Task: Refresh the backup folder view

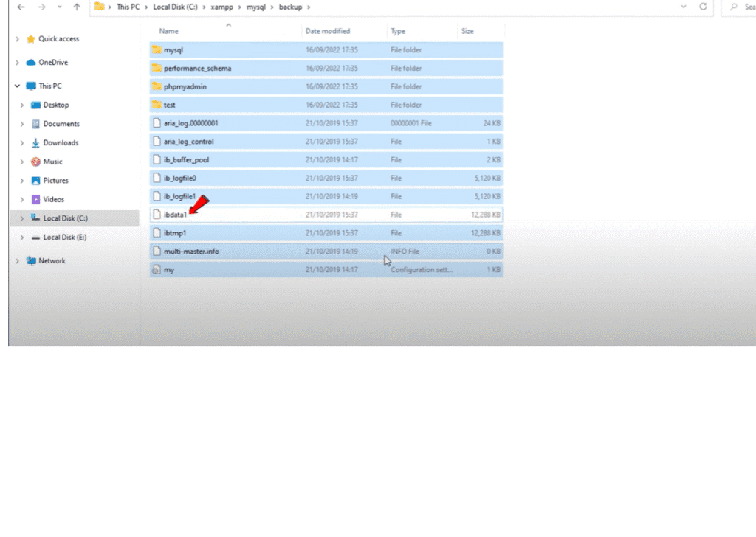Action: tap(703, 7)
